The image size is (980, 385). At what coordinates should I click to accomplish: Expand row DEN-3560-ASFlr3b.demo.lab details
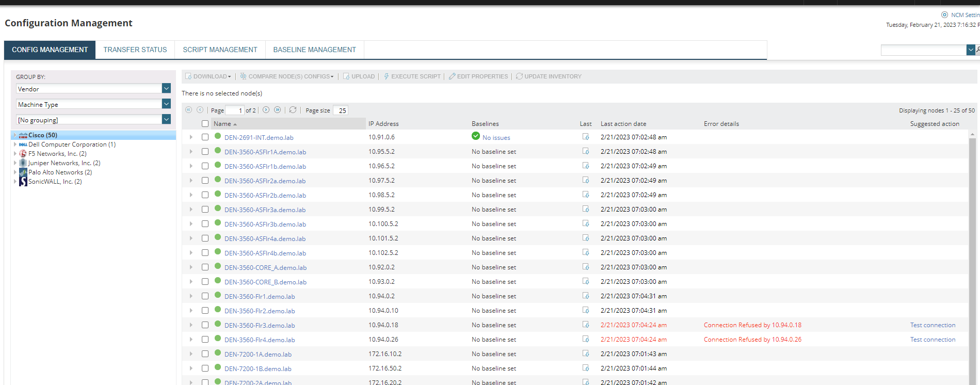tap(191, 224)
